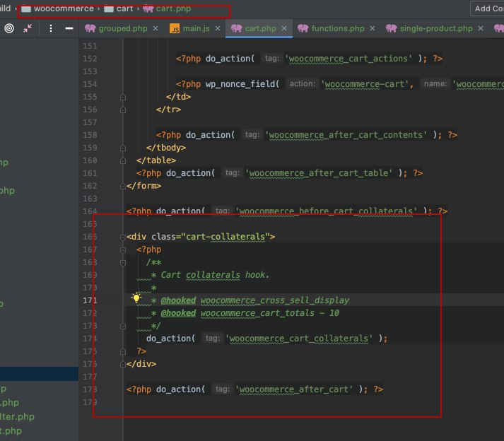
Task: Switch to the grouped.php tab
Action: coord(116,28)
